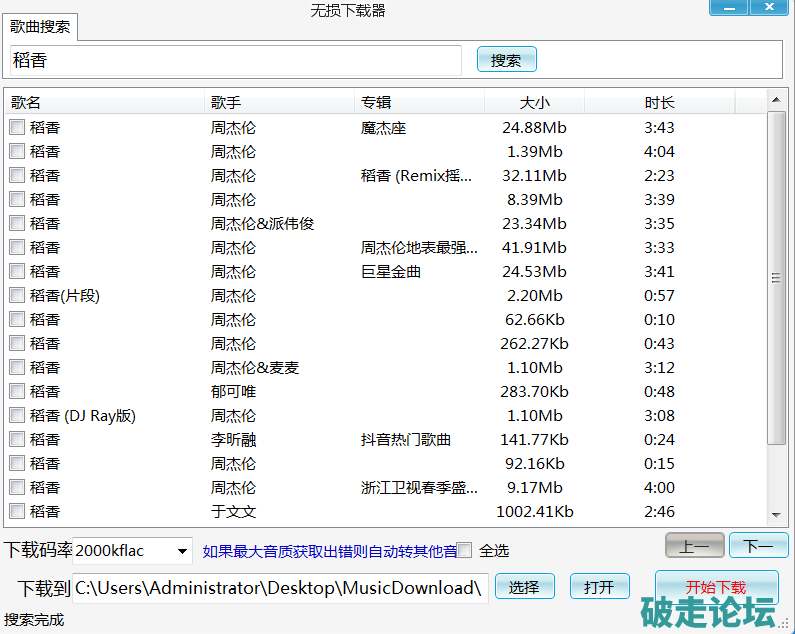Start downloading with the 开始下载 button
The image size is (795, 634).
(716, 586)
